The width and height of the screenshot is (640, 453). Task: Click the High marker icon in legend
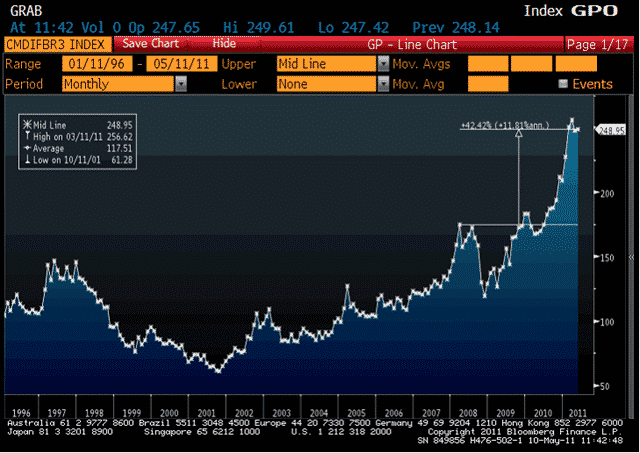[x=25, y=137]
